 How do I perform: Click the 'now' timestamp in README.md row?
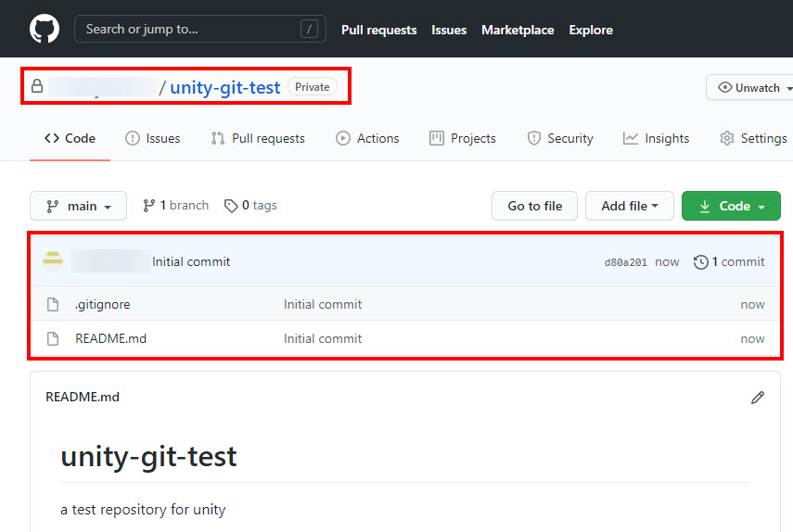click(x=752, y=338)
